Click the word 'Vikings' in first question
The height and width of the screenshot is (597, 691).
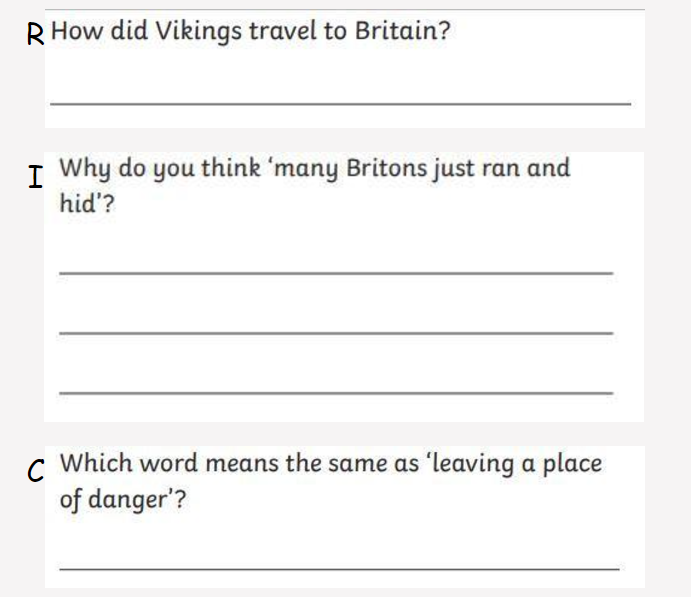coord(199,33)
